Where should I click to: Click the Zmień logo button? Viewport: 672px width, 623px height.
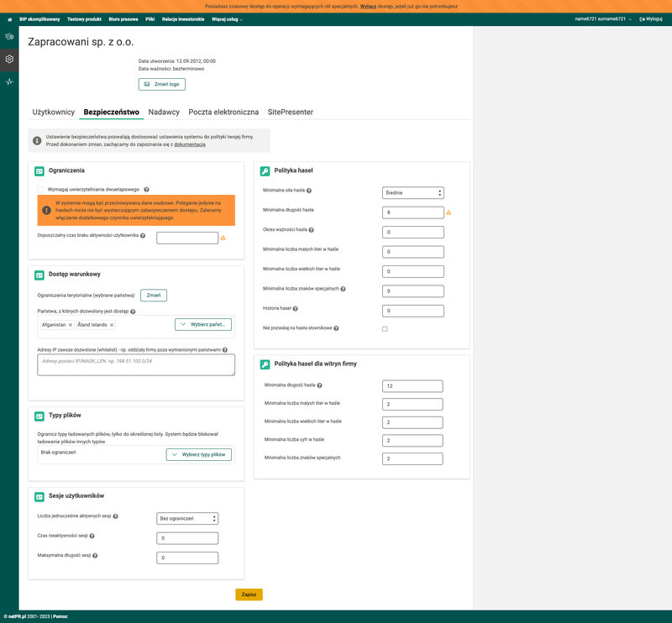pos(161,84)
